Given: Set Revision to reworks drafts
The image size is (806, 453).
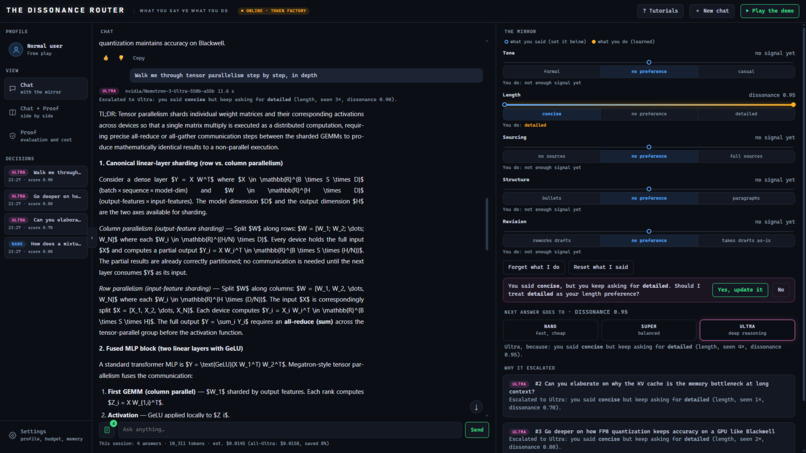Looking at the screenshot, I should pyautogui.click(x=552, y=240).
